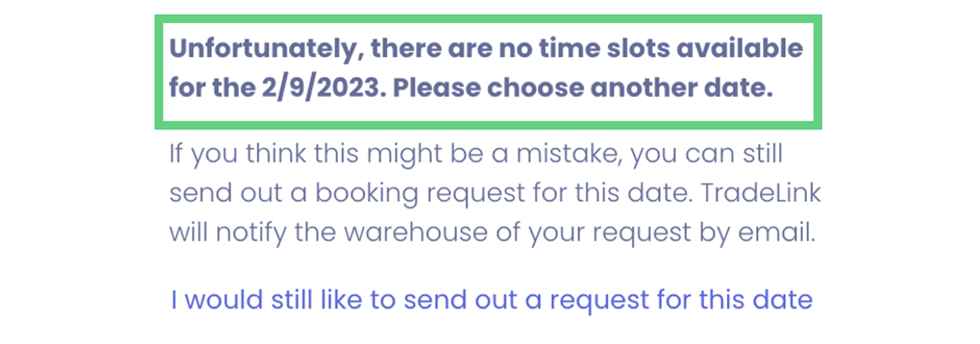The height and width of the screenshot is (344, 980).
Task: Click the bold 'Unfortunately, there are no time slots' heading
Action: pyautogui.click(x=486, y=49)
